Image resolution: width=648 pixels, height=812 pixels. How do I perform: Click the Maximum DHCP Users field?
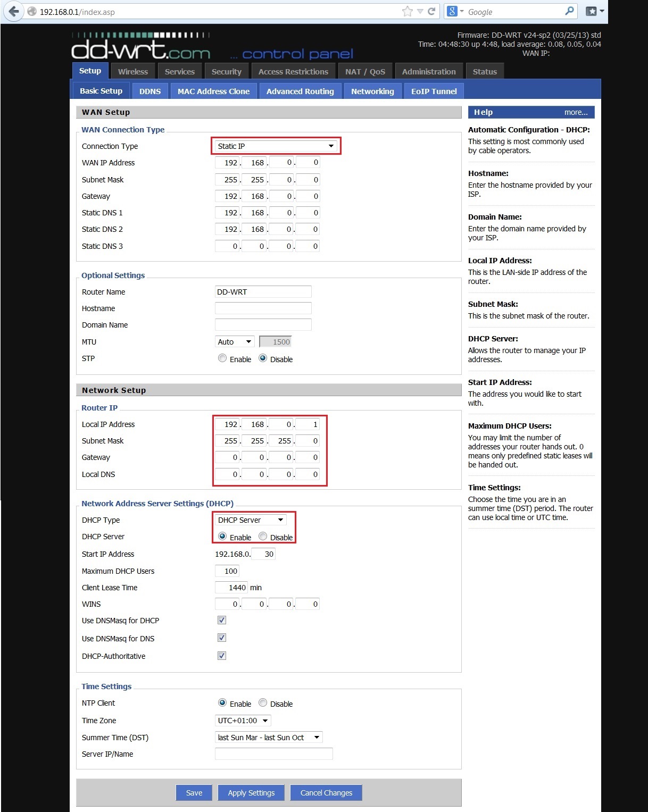tap(227, 571)
